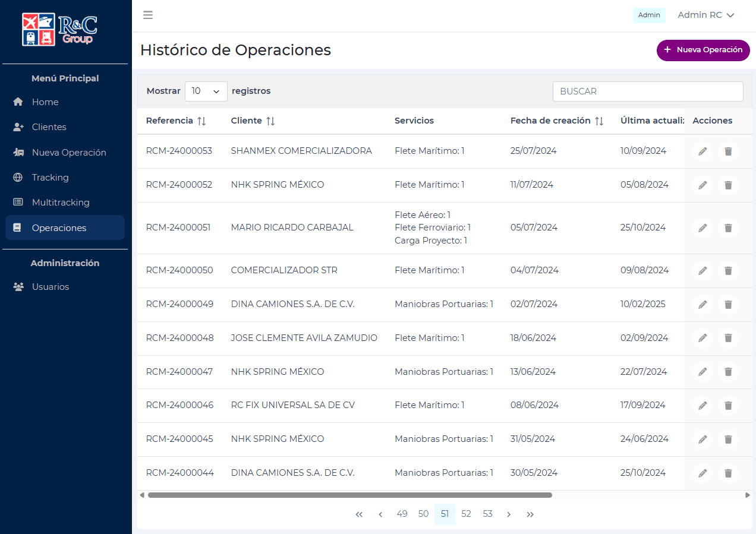Delete operation RCM-24000044 trash icon
The height and width of the screenshot is (534, 756).
[x=728, y=473]
